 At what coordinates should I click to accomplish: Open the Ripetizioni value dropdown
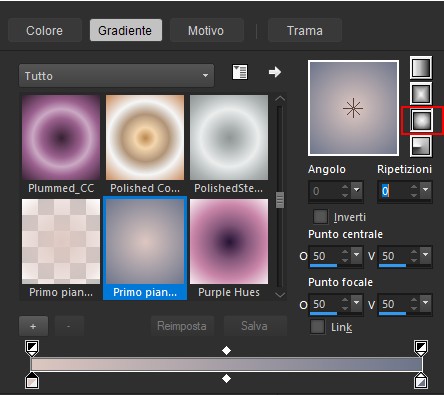coord(426,191)
